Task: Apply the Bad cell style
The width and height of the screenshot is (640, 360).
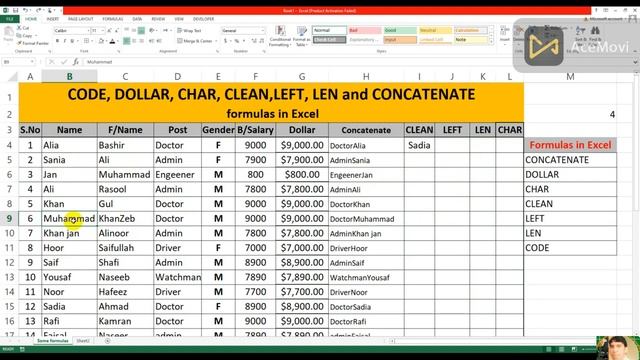Action: (x=365, y=30)
